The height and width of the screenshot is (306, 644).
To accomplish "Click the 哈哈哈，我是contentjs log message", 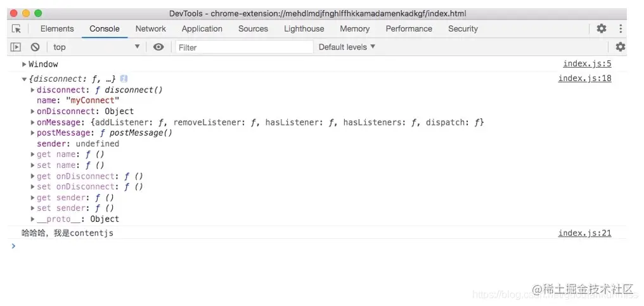I will click(67, 233).
